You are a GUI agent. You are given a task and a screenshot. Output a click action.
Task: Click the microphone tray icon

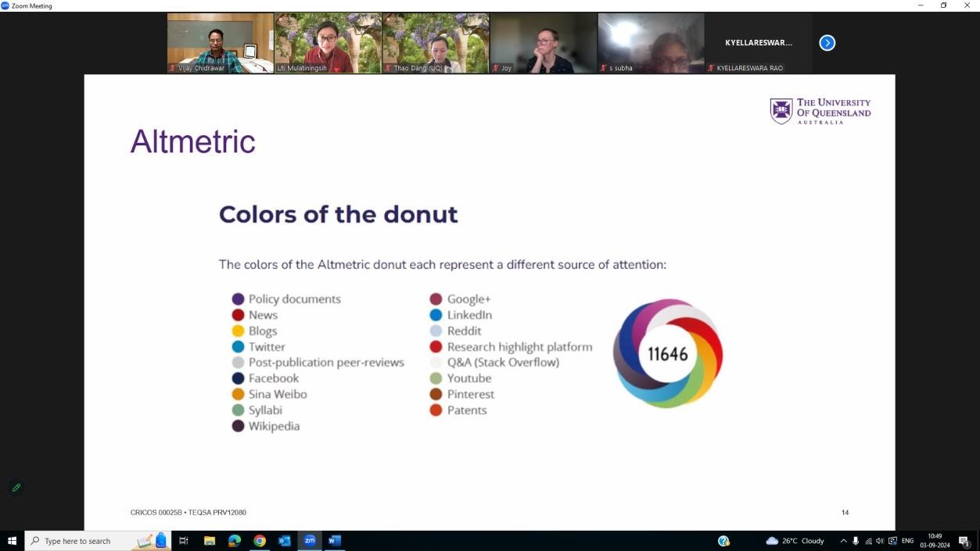tap(856, 541)
